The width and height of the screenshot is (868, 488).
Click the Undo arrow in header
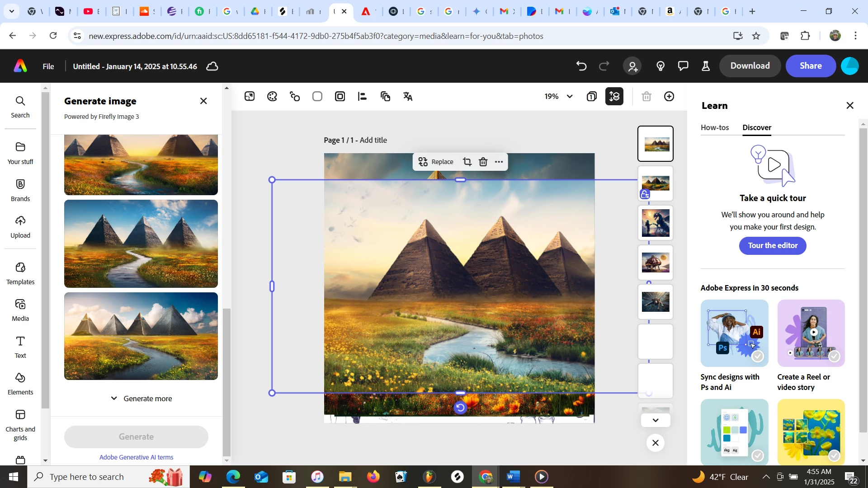point(581,66)
